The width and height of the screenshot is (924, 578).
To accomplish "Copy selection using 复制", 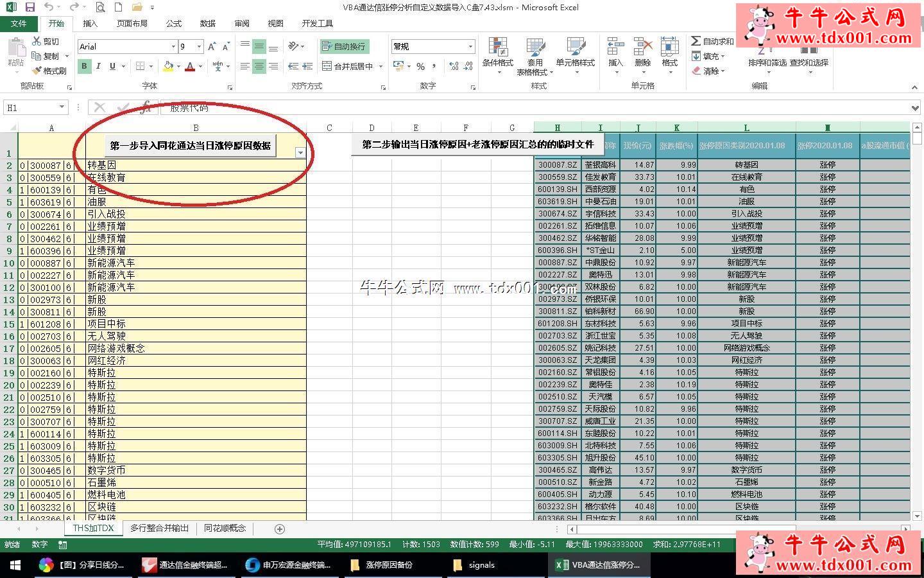I will click(46, 56).
